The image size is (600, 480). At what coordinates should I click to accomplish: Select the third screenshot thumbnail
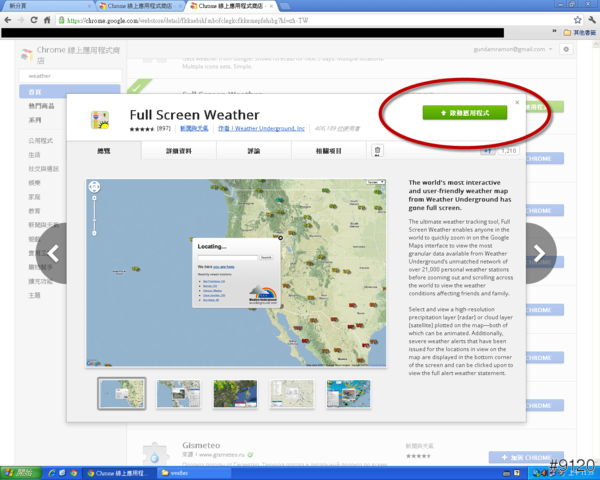click(x=235, y=393)
